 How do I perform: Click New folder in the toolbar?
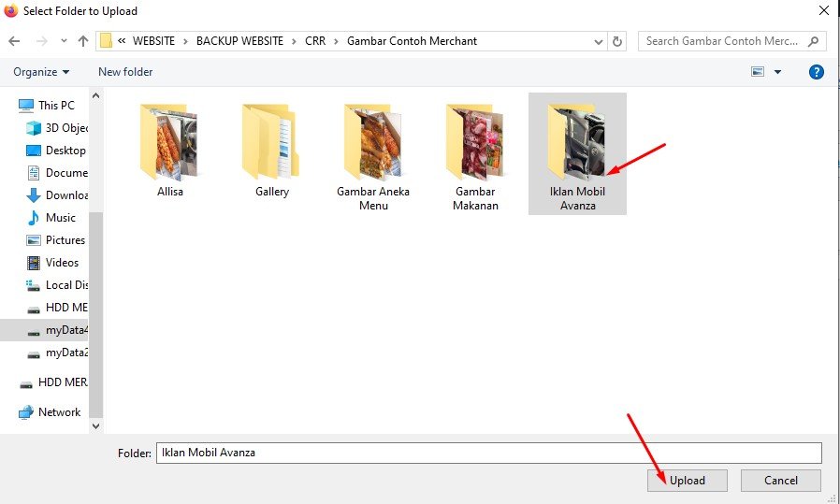(125, 72)
